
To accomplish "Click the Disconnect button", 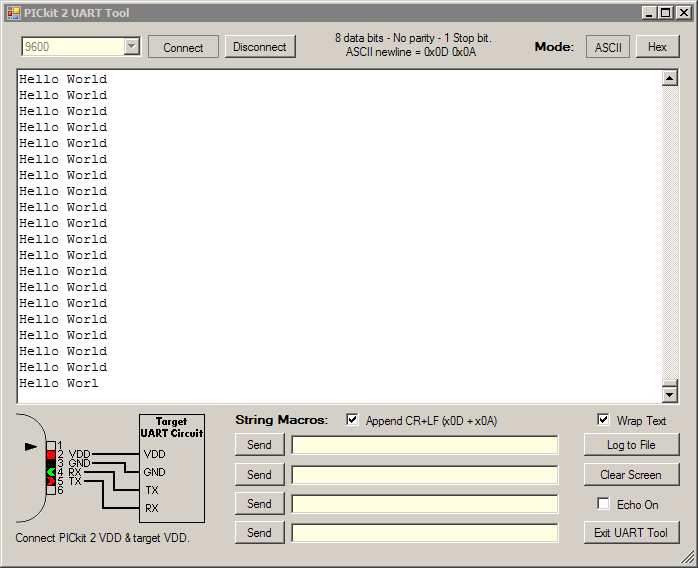I will pyautogui.click(x=260, y=47).
